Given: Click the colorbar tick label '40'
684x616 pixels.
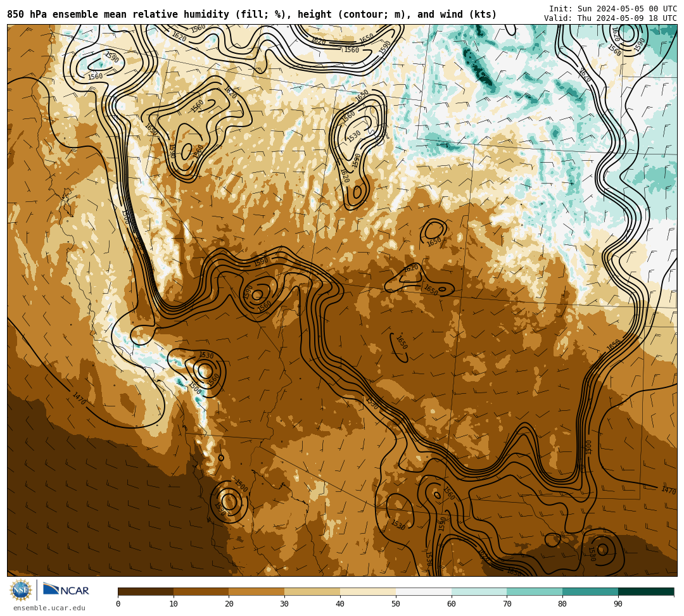Looking at the screenshot, I should pyautogui.click(x=340, y=604).
